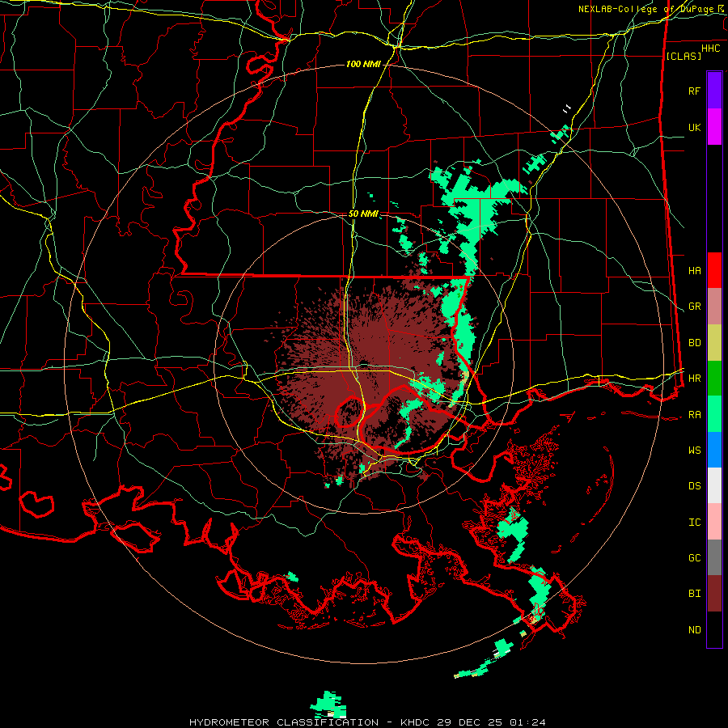Click the HA red legend swatch

point(714,270)
